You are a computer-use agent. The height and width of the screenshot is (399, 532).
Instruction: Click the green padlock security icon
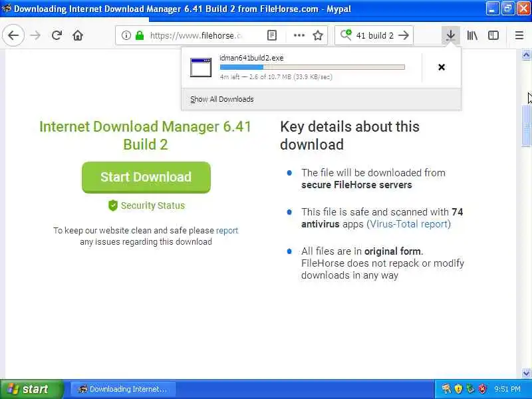pyautogui.click(x=140, y=35)
